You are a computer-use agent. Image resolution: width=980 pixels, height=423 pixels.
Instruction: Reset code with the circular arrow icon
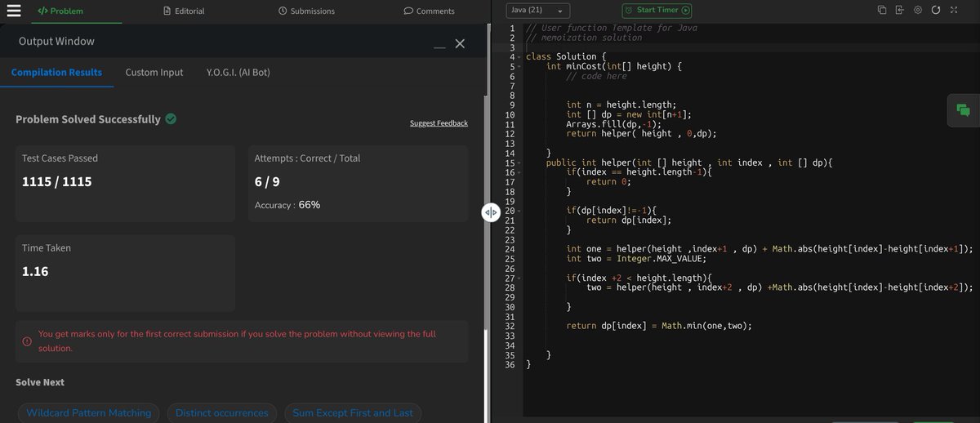pos(935,11)
